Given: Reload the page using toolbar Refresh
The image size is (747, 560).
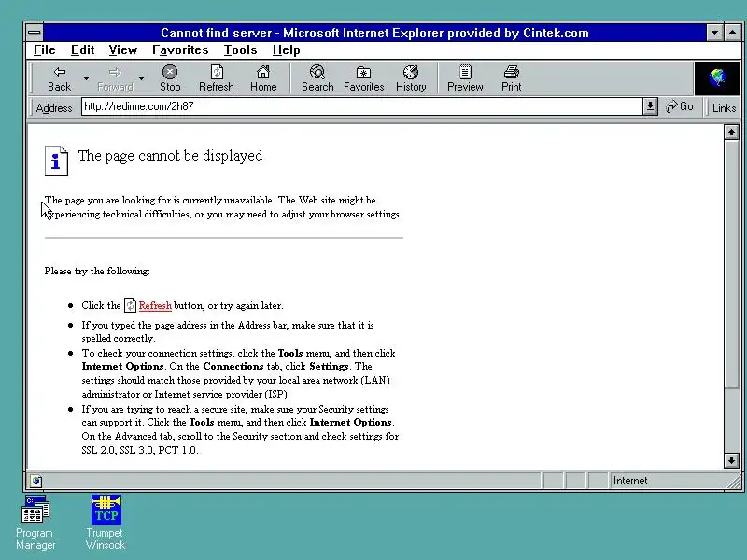Looking at the screenshot, I should 217,78.
